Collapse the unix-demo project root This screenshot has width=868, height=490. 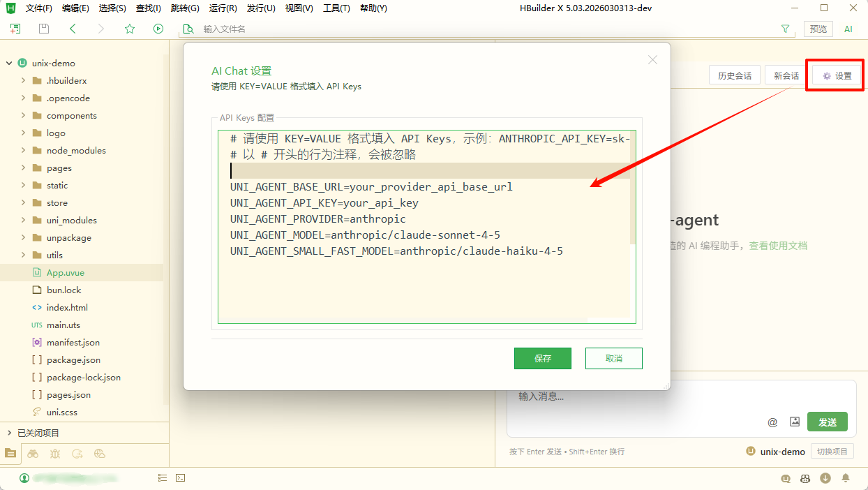[x=9, y=63]
